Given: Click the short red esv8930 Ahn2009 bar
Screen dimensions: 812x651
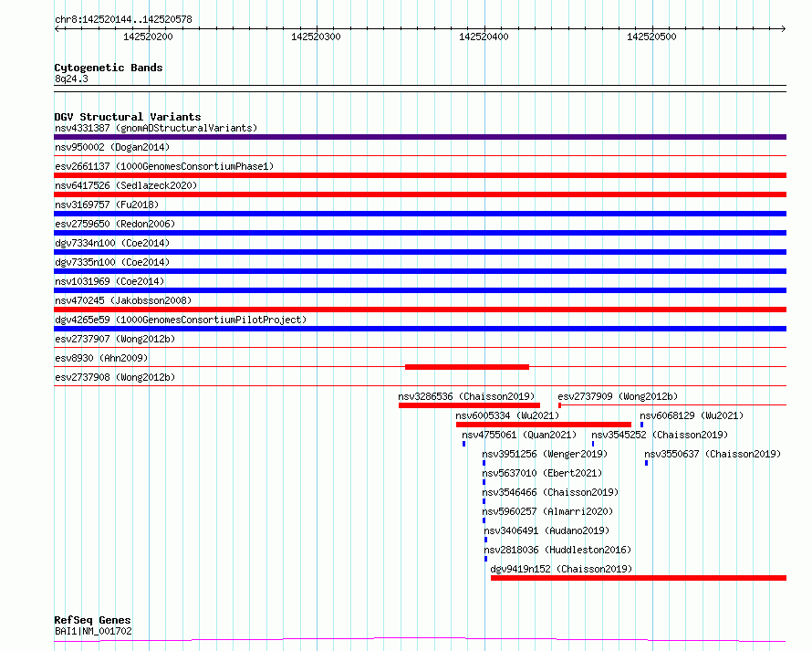Looking at the screenshot, I should pyautogui.click(x=466, y=367).
